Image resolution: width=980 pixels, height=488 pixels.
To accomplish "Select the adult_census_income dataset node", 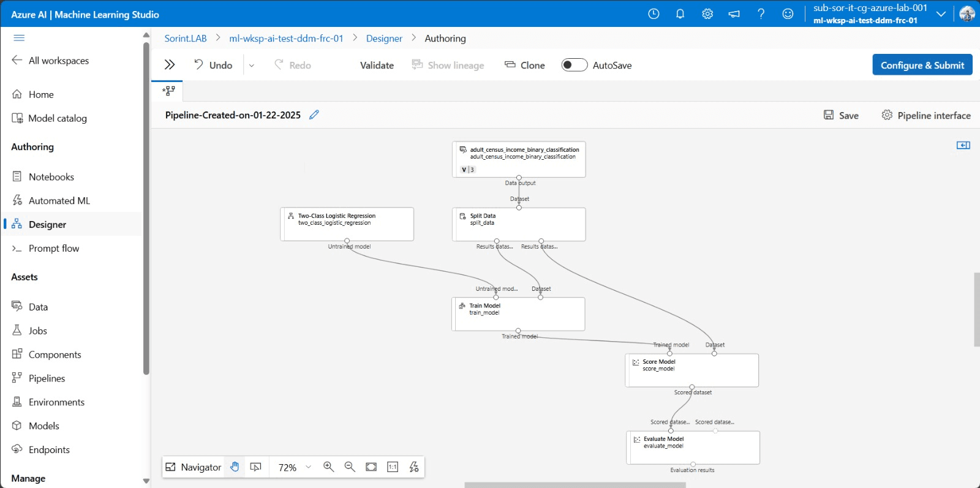I will coord(519,159).
